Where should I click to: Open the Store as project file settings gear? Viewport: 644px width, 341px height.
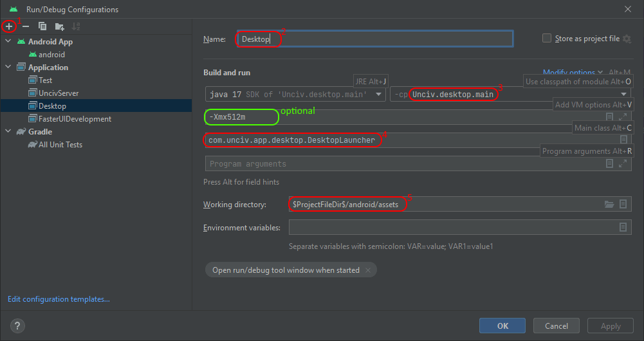(x=626, y=39)
